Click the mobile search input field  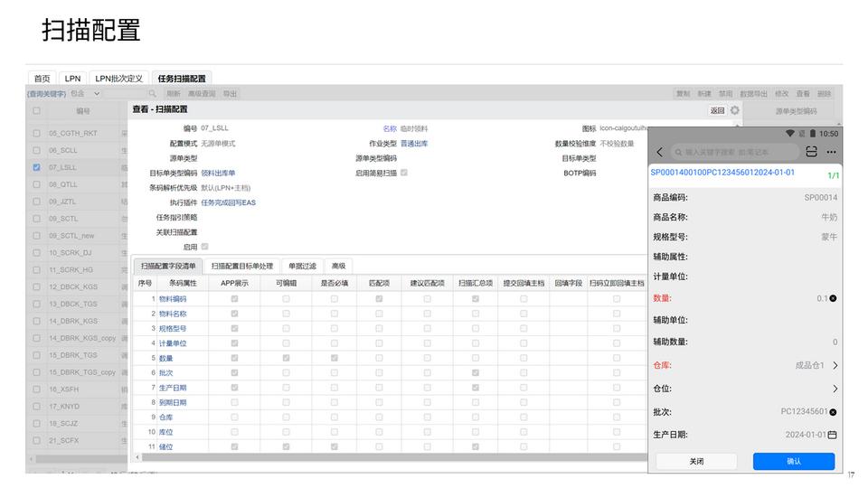click(734, 153)
